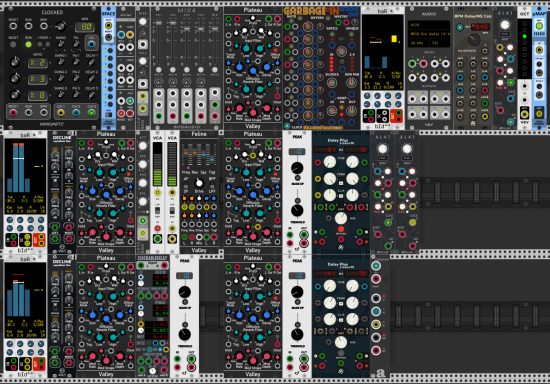Open the 48 kHz sample rate selector
This screenshot has height=384, width=550.
coord(418,43)
